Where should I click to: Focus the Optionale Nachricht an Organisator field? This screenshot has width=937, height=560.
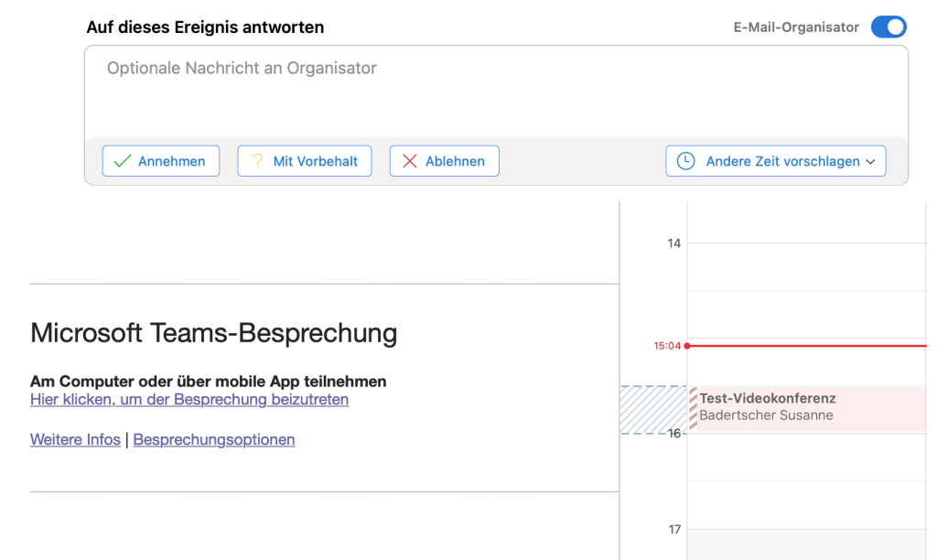point(495,92)
